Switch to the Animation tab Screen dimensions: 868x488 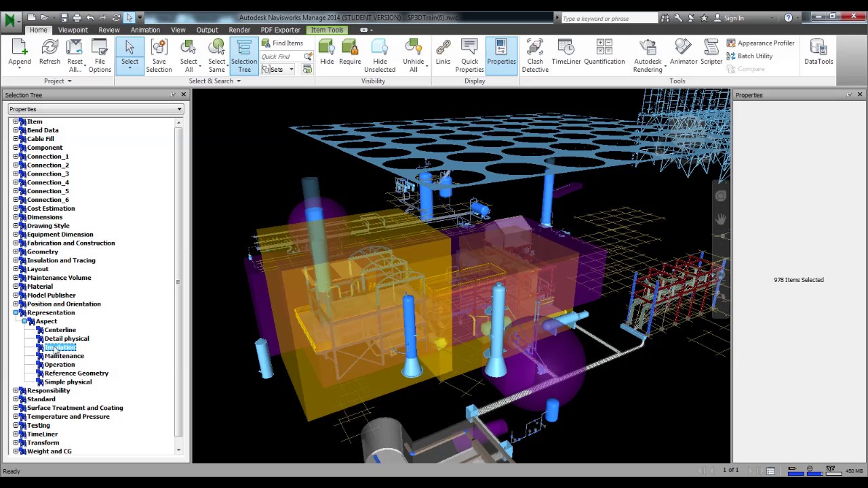[x=145, y=30]
